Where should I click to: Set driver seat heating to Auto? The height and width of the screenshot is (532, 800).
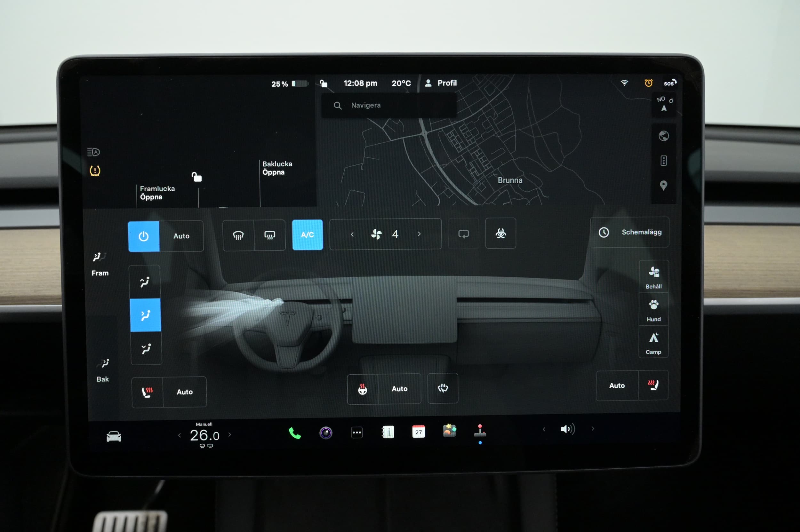click(185, 392)
